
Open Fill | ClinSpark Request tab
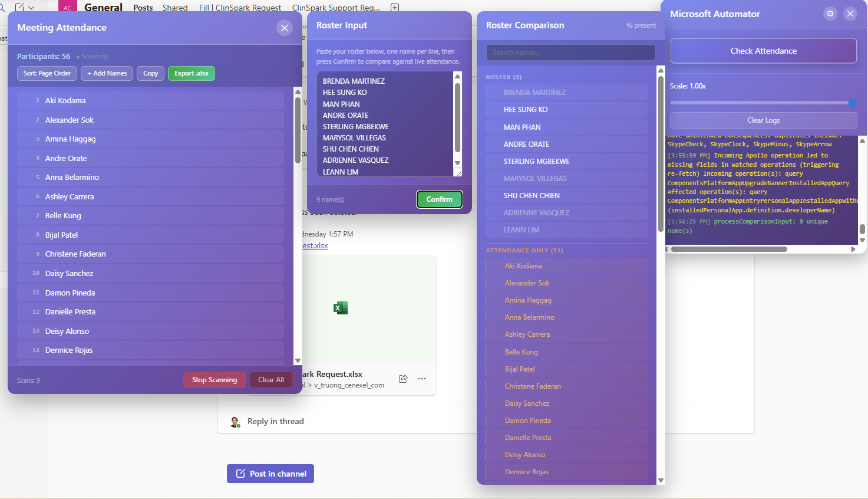pyautogui.click(x=240, y=8)
